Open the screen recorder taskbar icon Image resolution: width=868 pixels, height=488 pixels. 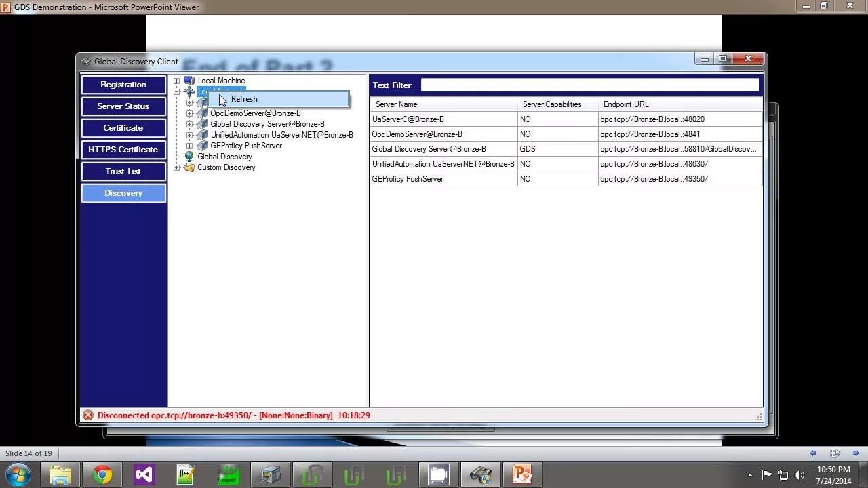439,475
